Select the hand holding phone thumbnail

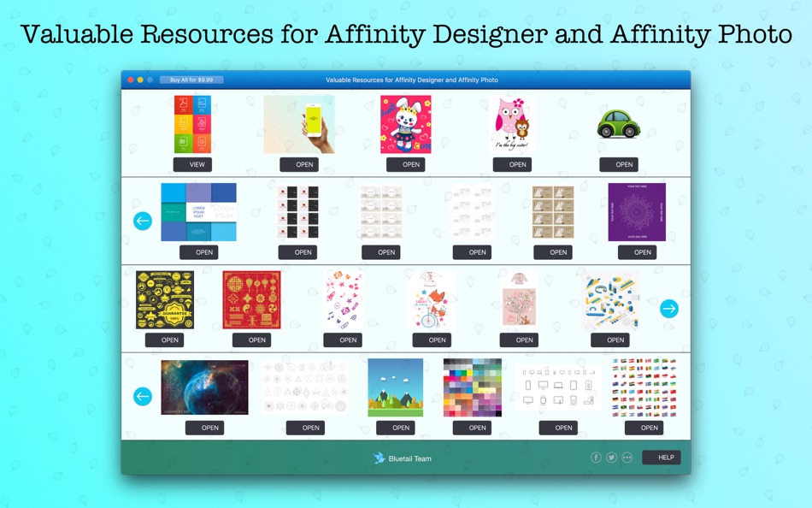coord(299,124)
